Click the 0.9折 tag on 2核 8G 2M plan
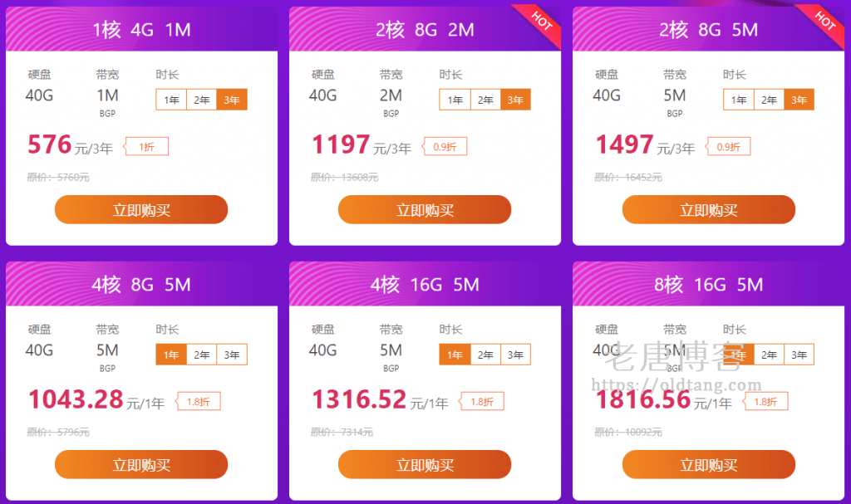 click(445, 147)
